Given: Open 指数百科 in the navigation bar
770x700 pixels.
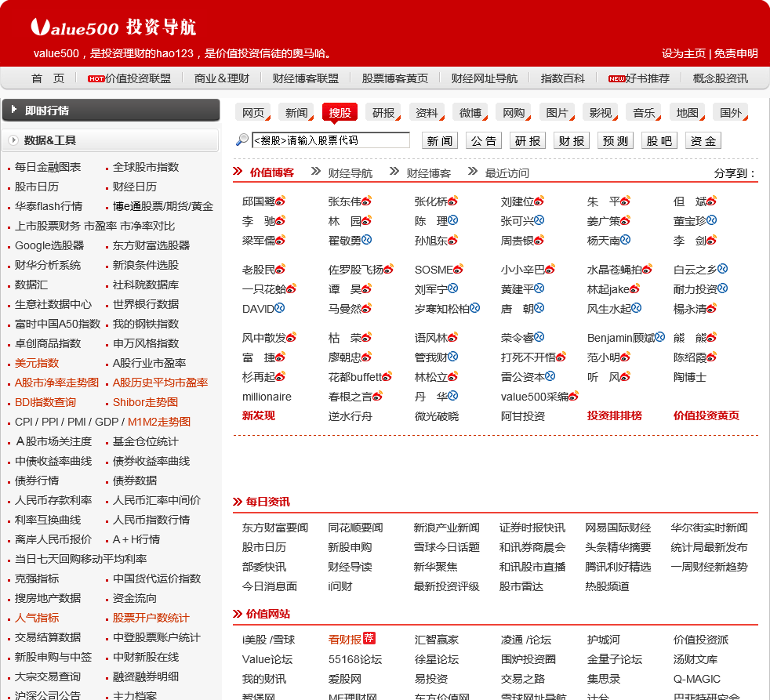Looking at the screenshot, I should pyautogui.click(x=562, y=78).
